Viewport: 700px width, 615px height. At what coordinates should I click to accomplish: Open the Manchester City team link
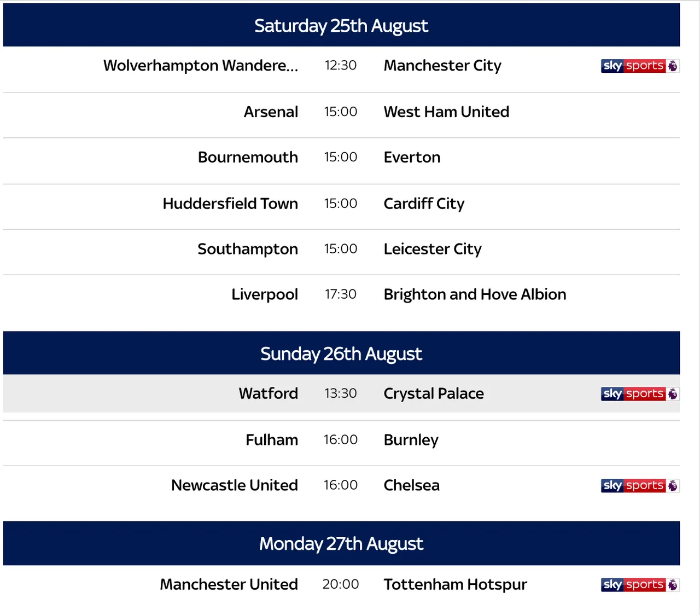[x=442, y=66]
